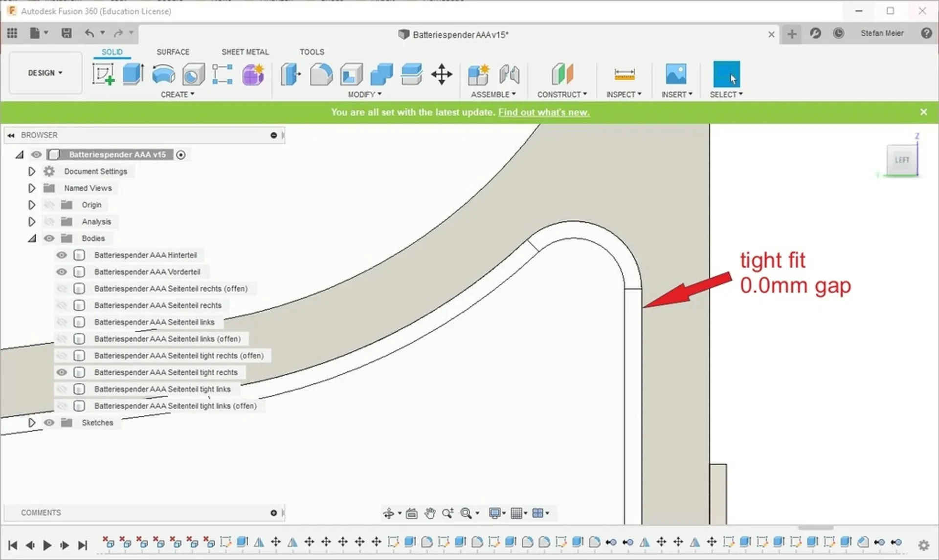Select the Create Sketch tool
The image size is (939, 560).
103,74
